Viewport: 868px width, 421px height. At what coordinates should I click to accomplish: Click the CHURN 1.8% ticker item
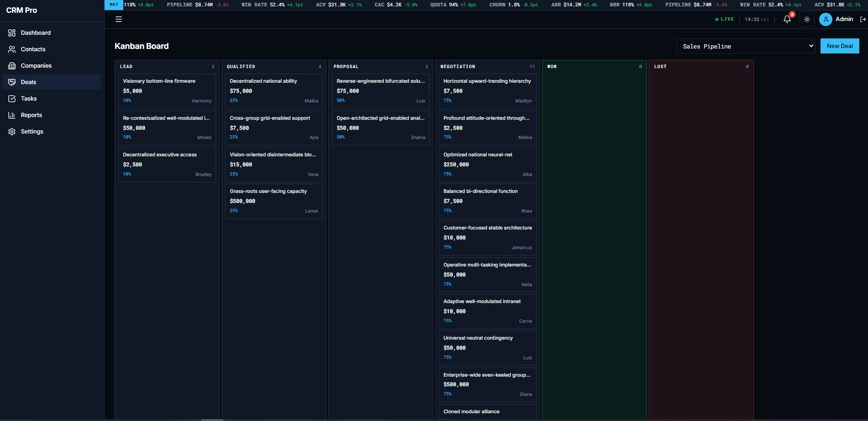click(x=514, y=5)
